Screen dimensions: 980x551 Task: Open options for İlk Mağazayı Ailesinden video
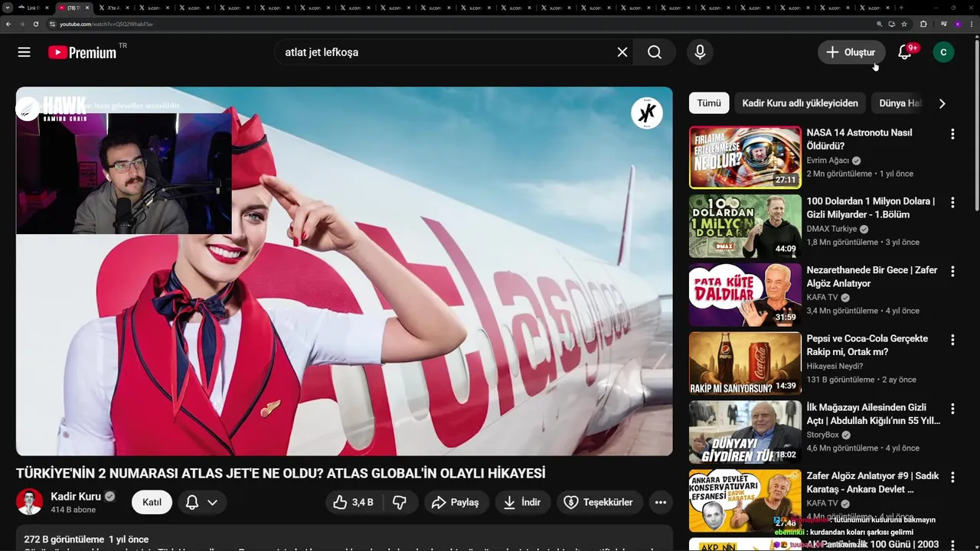click(952, 409)
